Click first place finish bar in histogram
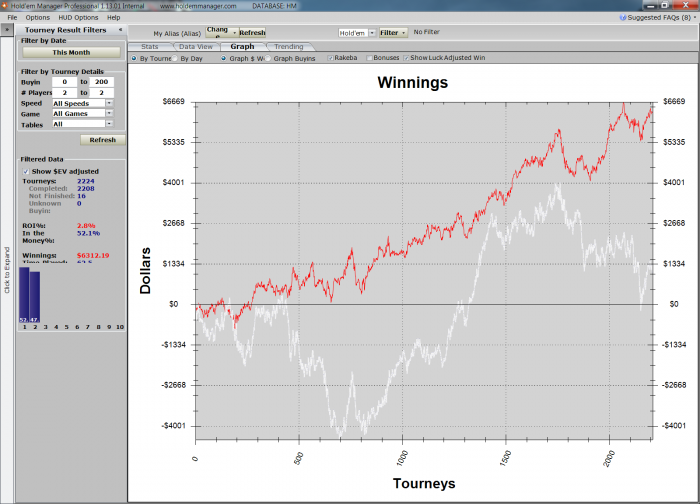 [24, 295]
